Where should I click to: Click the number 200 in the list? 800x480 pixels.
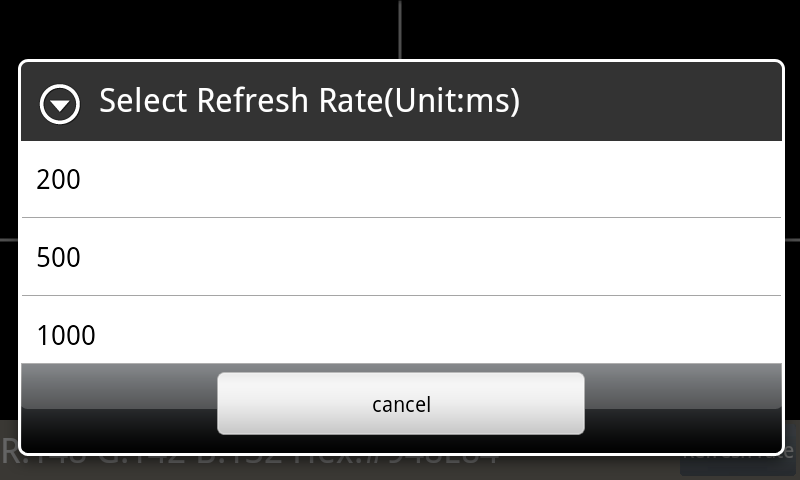pos(58,180)
